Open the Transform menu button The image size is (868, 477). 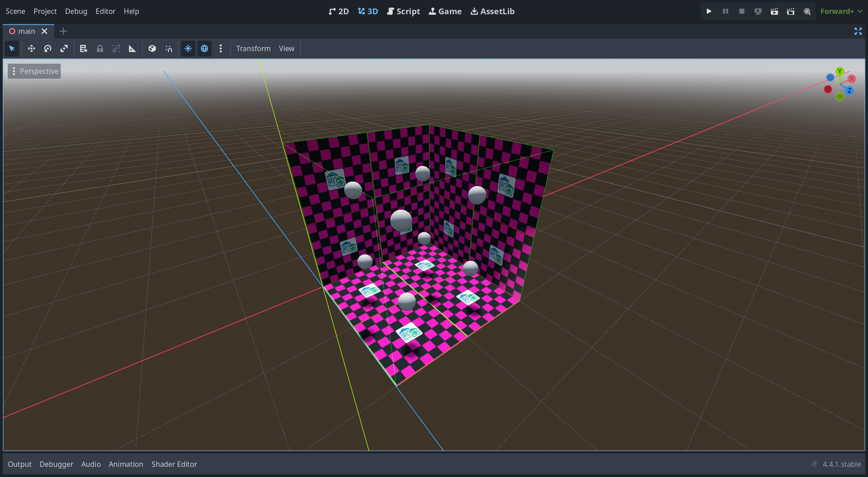(x=253, y=48)
